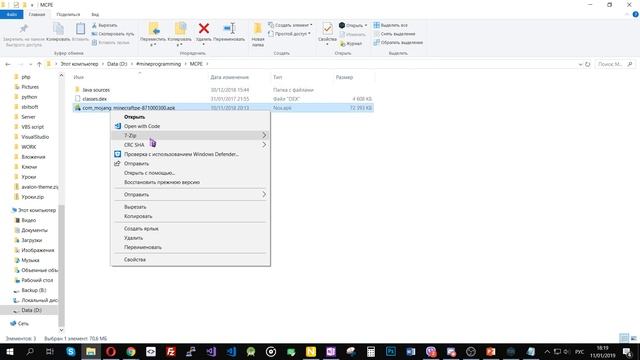The width and height of the screenshot is (640, 360).
Task: Open Opera browser from the taskbar
Action: coord(111,351)
